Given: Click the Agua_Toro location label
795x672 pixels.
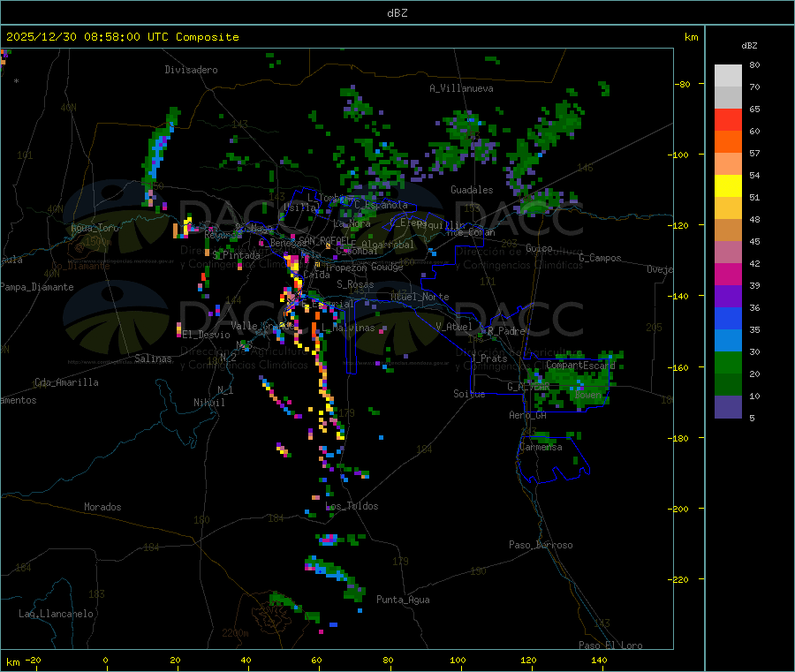Looking at the screenshot, I should click(x=95, y=228).
